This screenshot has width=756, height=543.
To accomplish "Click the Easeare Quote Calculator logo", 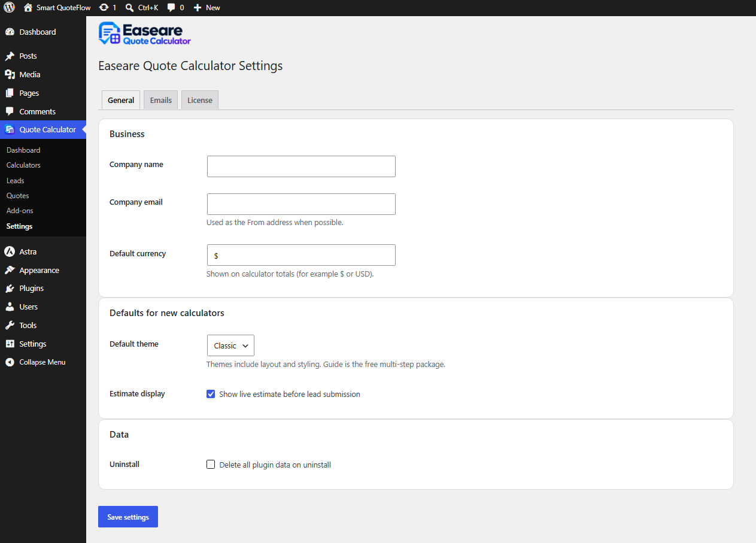I will 145,34.
